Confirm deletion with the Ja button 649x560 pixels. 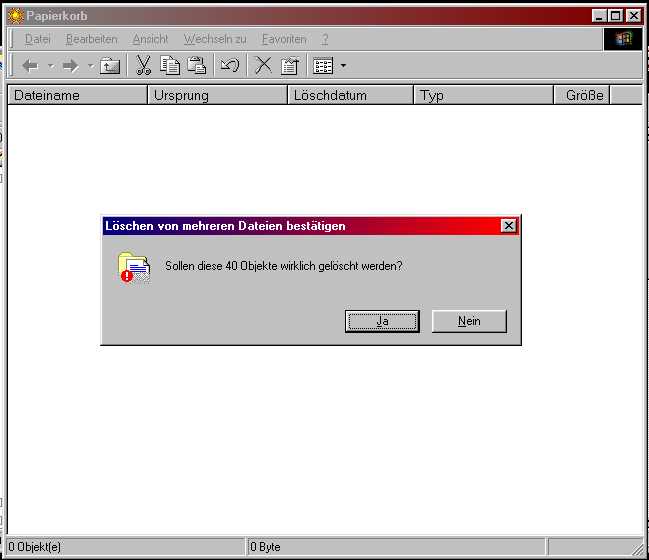(x=382, y=321)
